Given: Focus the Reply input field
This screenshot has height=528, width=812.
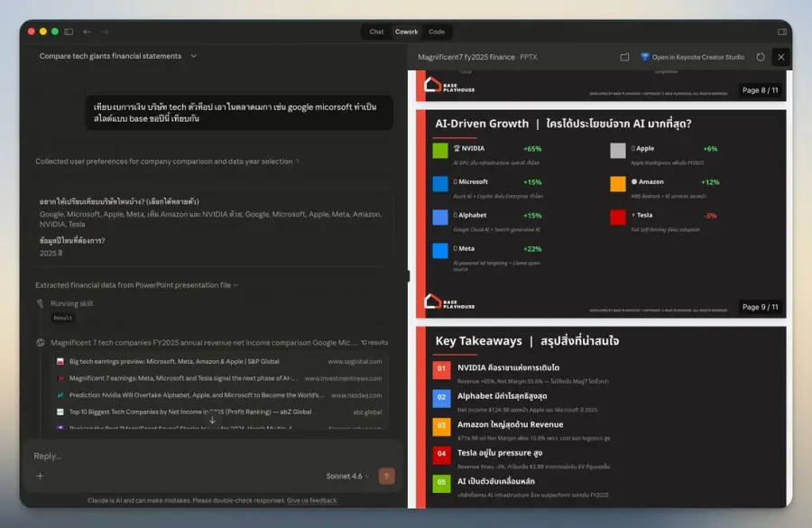Looking at the screenshot, I should click(212, 456).
